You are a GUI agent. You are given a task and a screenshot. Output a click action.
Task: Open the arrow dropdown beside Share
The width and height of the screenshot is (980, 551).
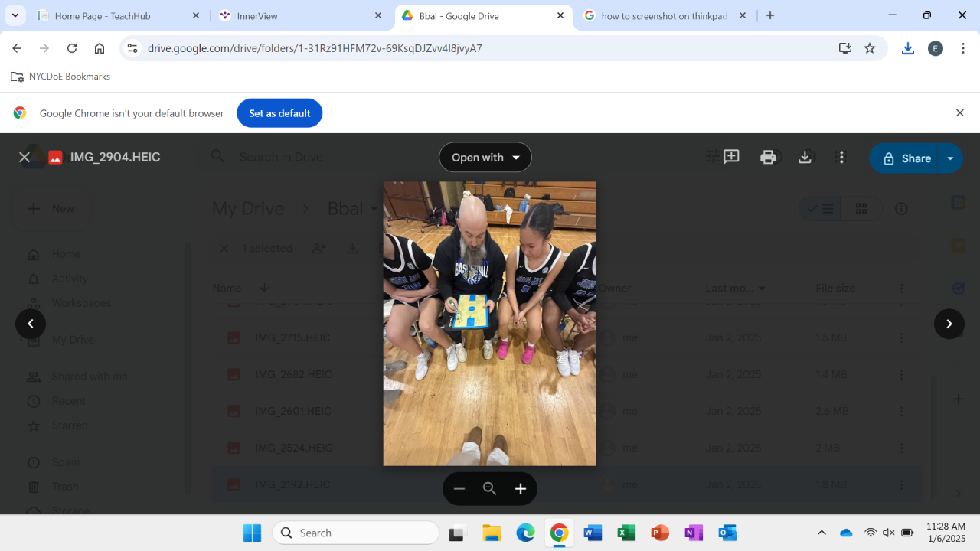(x=950, y=158)
